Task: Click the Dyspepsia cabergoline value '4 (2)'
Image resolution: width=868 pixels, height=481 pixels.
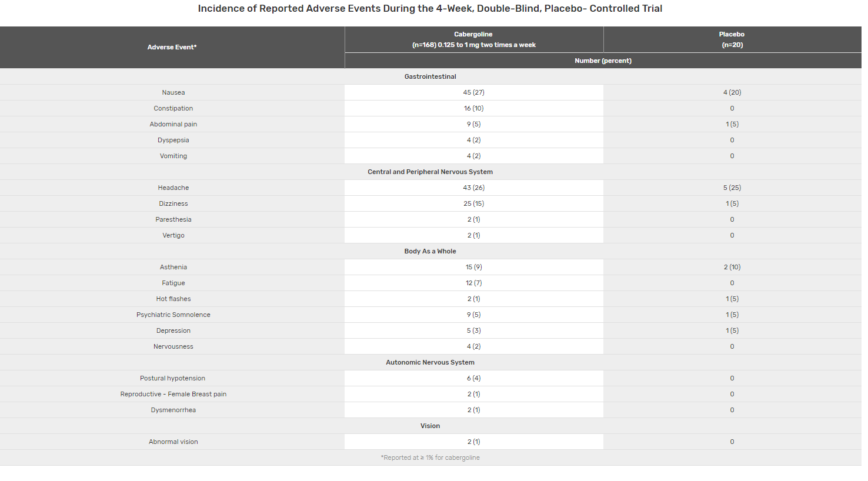Action: coord(474,140)
